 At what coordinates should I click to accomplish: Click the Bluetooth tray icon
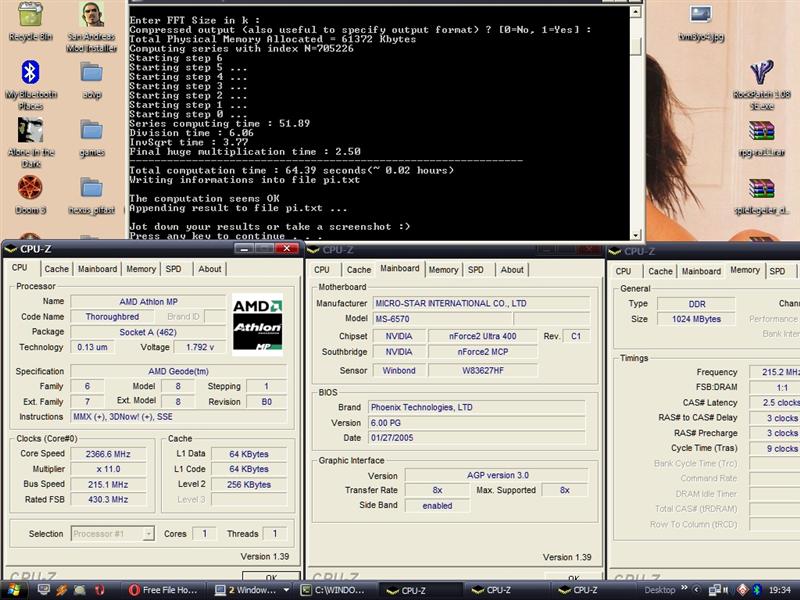pyautogui.click(x=757, y=590)
